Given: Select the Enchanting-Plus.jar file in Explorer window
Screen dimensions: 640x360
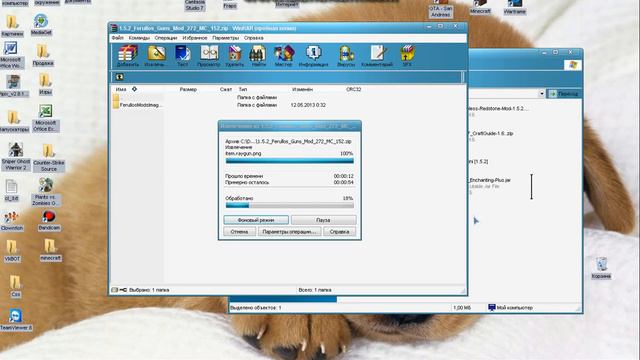Looking at the screenshot, I should tap(489, 180).
